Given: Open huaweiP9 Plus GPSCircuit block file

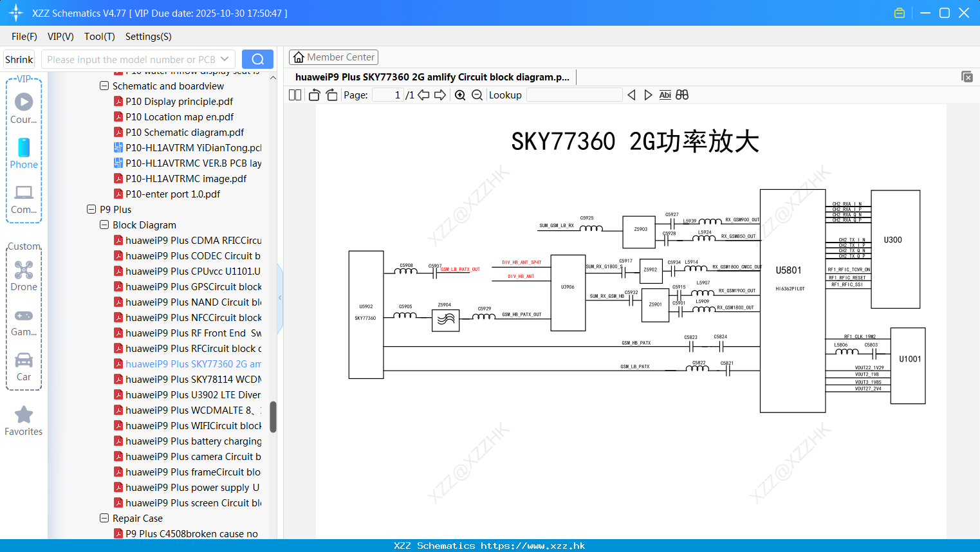Looking at the screenshot, I should pos(187,286).
